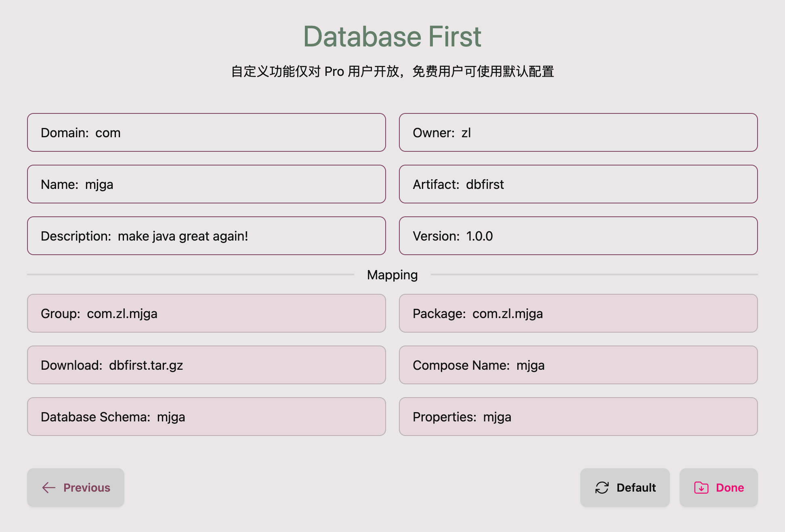Click the Mapping section divider label
785x532 pixels.
coord(392,275)
